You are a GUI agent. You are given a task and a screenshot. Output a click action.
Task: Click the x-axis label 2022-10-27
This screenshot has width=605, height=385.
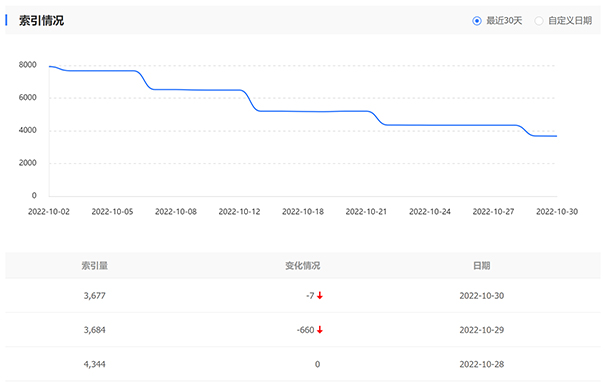coord(493,211)
